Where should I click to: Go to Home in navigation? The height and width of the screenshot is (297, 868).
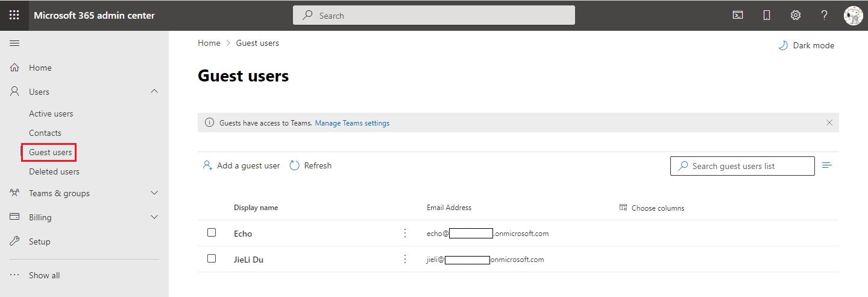[40, 68]
